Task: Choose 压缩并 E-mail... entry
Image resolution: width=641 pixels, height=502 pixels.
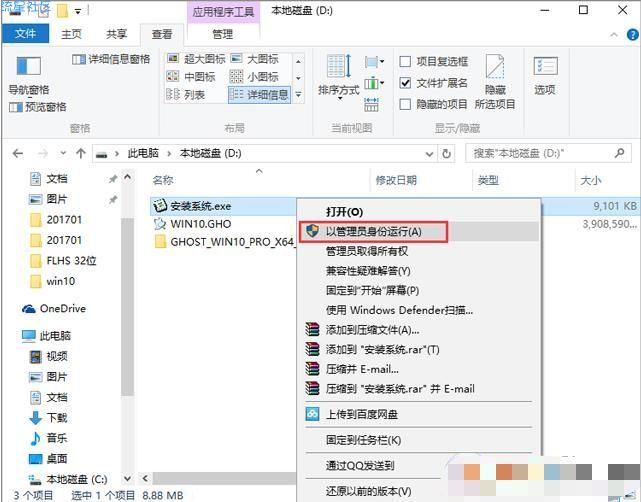Action: coord(362,369)
